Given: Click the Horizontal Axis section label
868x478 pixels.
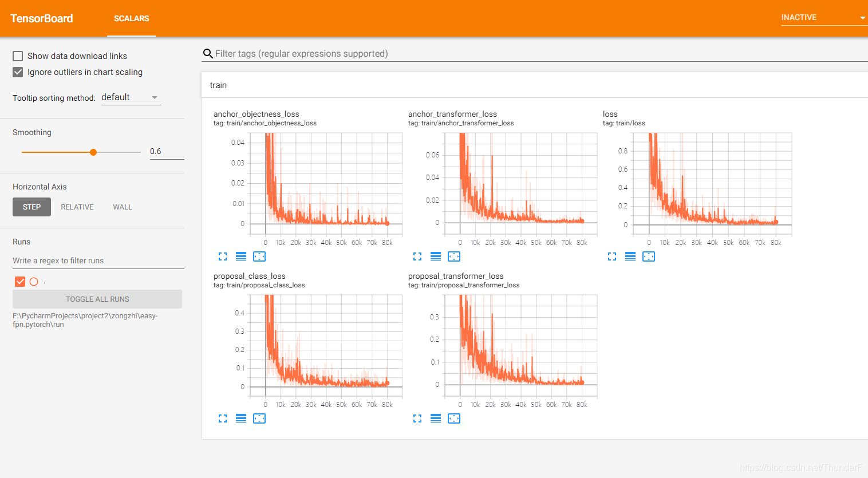Looking at the screenshot, I should [x=40, y=187].
